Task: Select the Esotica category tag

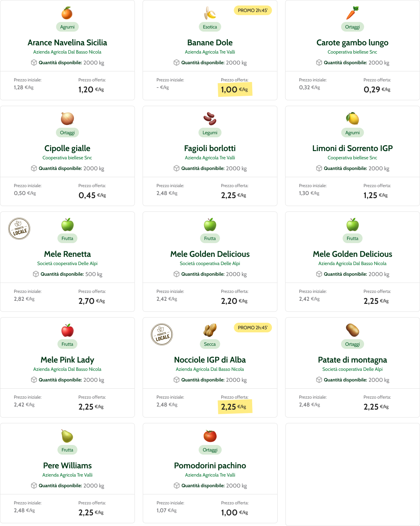Action: click(x=210, y=27)
